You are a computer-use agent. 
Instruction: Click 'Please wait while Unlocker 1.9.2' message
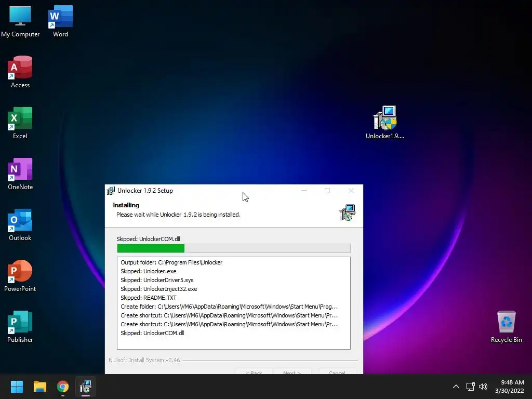click(x=178, y=215)
